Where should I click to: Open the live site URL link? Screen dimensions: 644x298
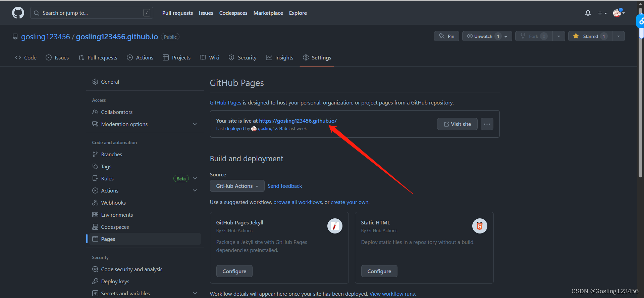click(x=298, y=121)
